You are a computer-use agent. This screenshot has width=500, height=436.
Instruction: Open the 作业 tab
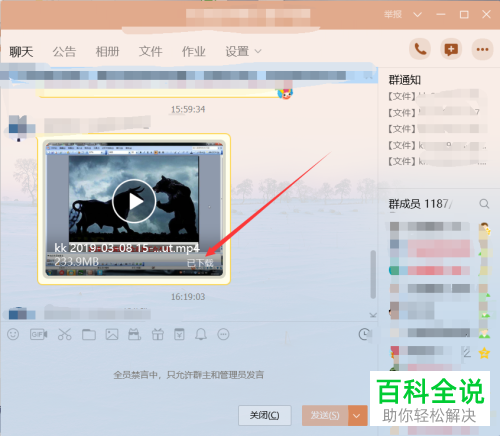pyautogui.click(x=194, y=52)
